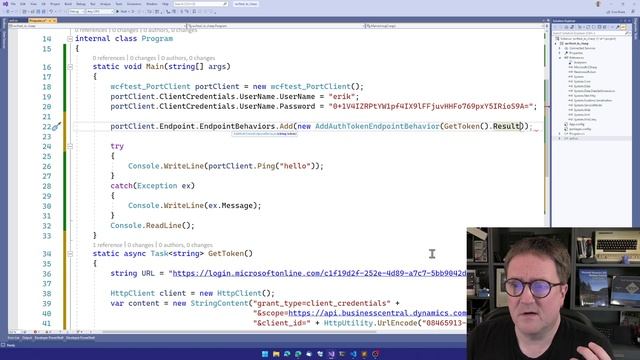This screenshot has height=360, width=640.
Task: Open the Build menu
Action: click(68, 4)
